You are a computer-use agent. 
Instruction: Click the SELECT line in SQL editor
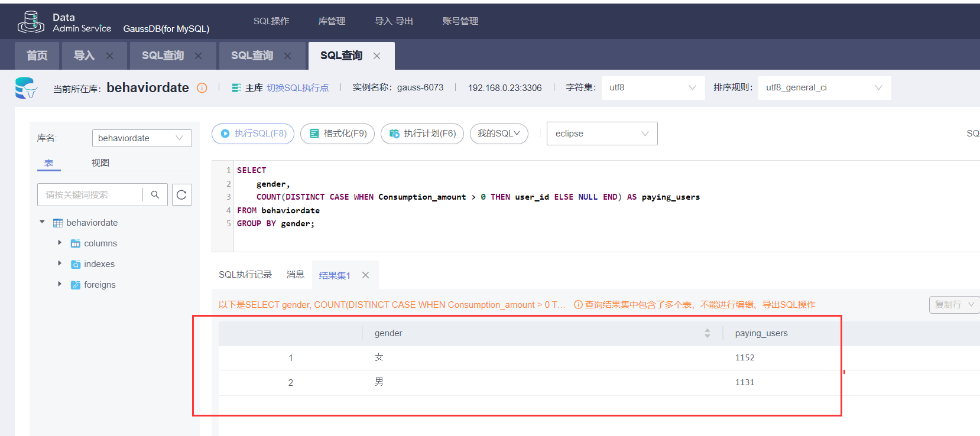tap(252, 170)
